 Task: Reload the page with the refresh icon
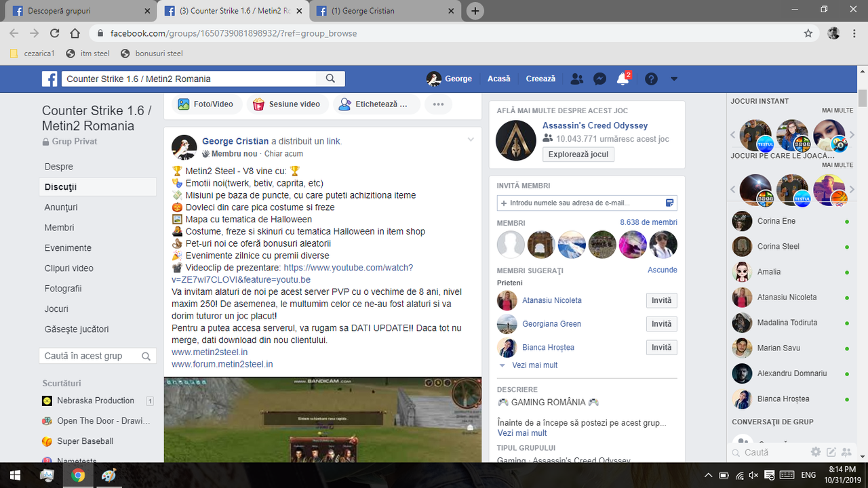pyautogui.click(x=55, y=33)
